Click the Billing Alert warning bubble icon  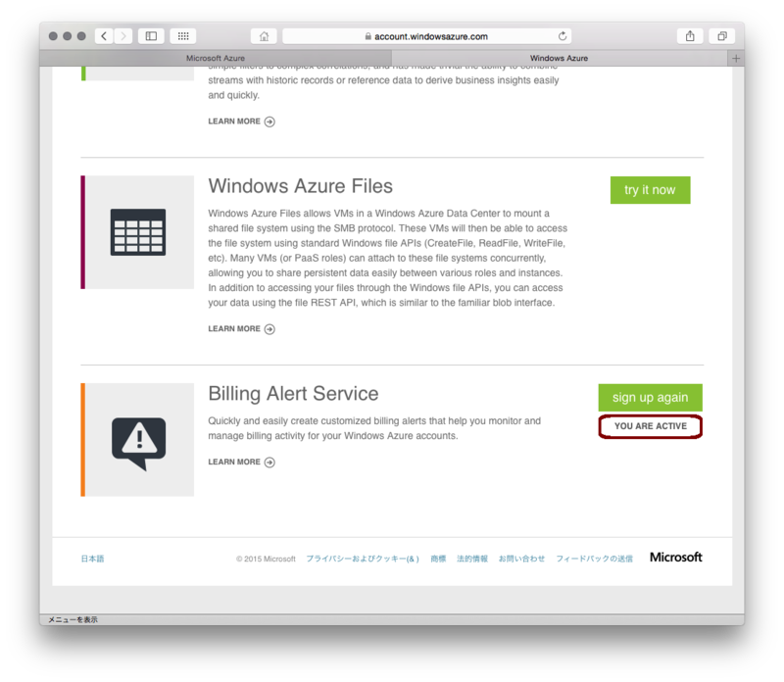pyautogui.click(x=138, y=444)
